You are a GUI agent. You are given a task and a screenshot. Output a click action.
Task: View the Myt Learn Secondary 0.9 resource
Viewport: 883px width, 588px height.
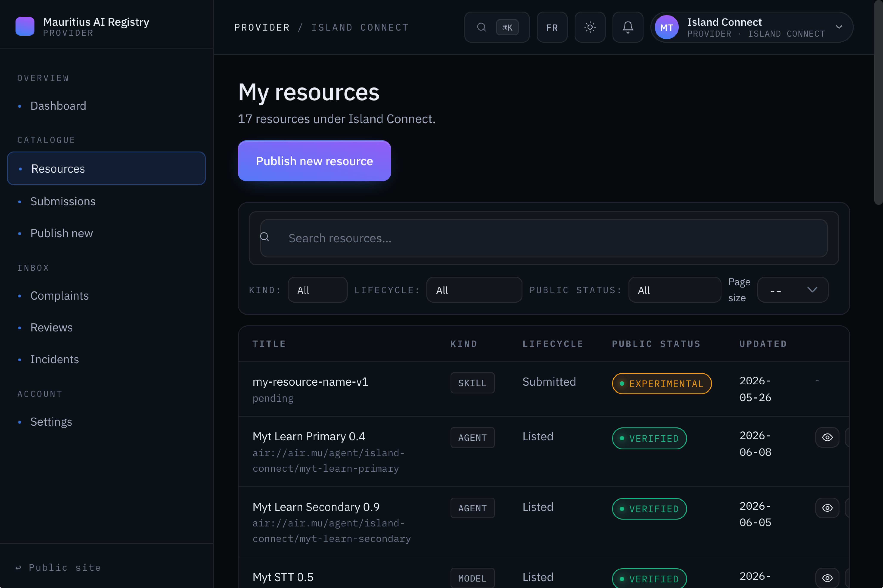(827, 508)
